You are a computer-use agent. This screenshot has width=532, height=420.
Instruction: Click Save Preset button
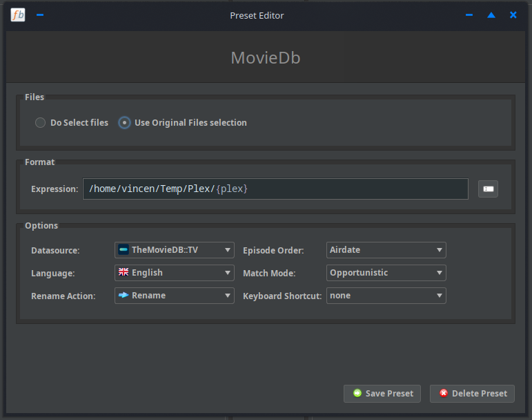click(382, 394)
